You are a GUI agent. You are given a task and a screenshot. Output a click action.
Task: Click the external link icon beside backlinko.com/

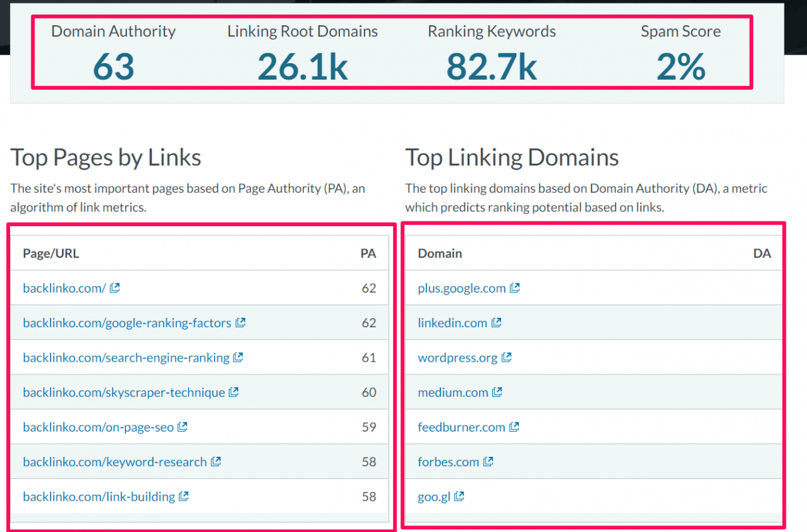(115, 288)
